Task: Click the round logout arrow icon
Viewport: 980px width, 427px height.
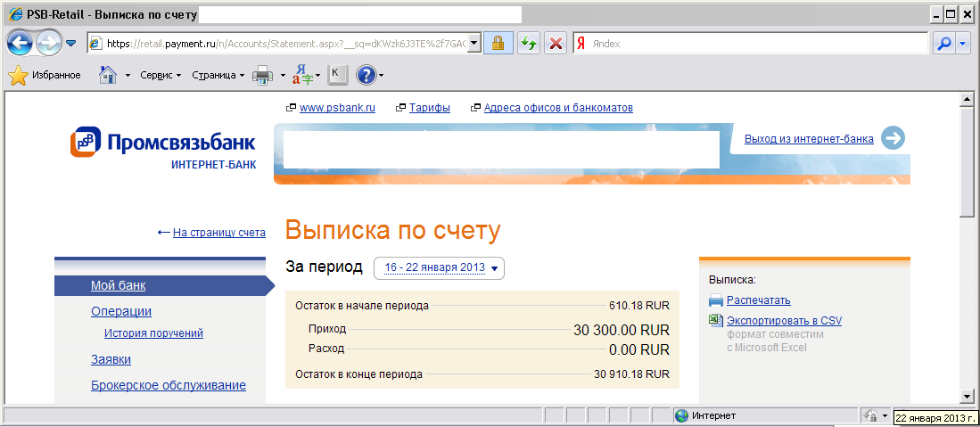Action: point(894,138)
